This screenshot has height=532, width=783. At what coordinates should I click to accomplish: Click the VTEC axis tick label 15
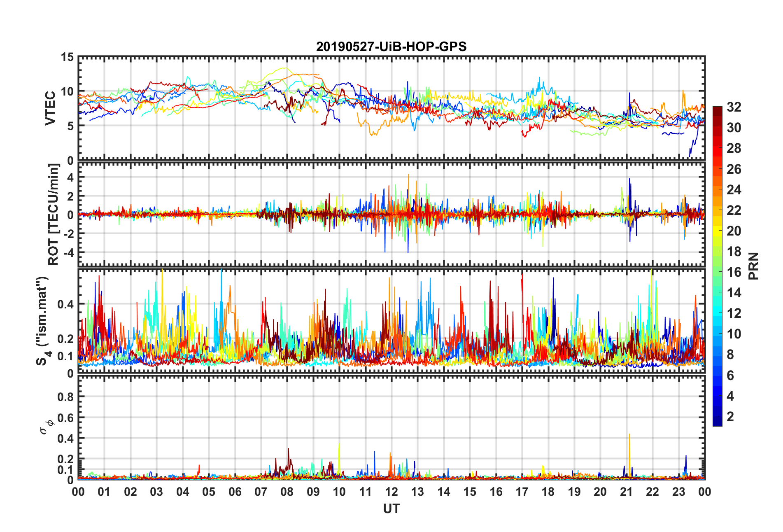(x=67, y=57)
